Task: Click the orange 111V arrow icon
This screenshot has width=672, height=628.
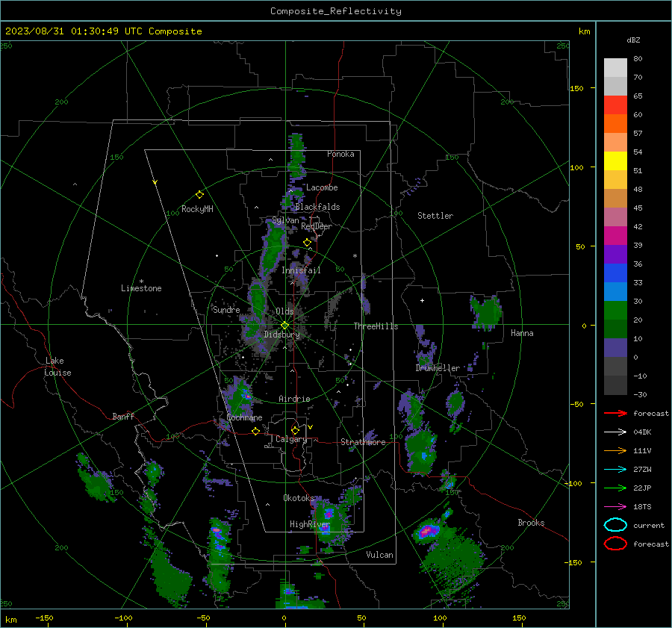Action: point(615,450)
